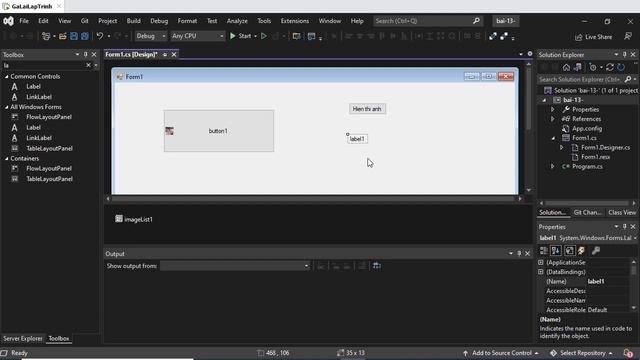Image resolution: width=640 pixels, height=360 pixels.
Task: Select the label1 control on the form
Action: (x=357, y=139)
